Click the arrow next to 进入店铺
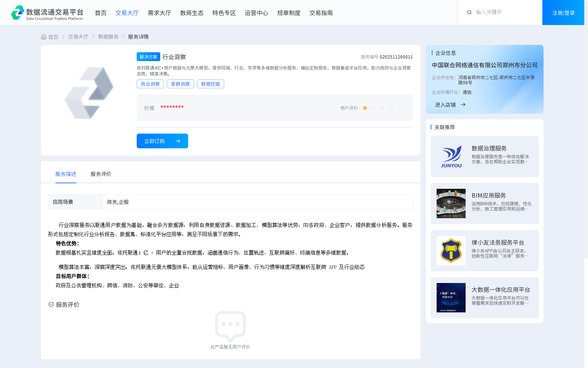Screen dimensions: 588x368 (x=463, y=105)
